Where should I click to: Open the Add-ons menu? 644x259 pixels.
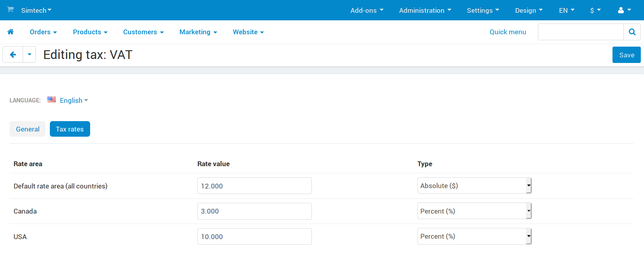pyautogui.click(x=367, y=10)
